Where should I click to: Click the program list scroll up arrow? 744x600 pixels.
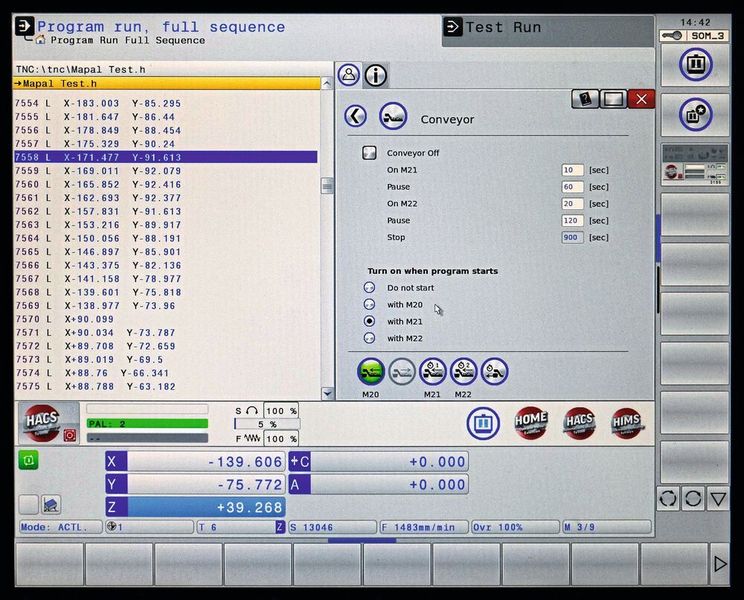click(326, 83)
